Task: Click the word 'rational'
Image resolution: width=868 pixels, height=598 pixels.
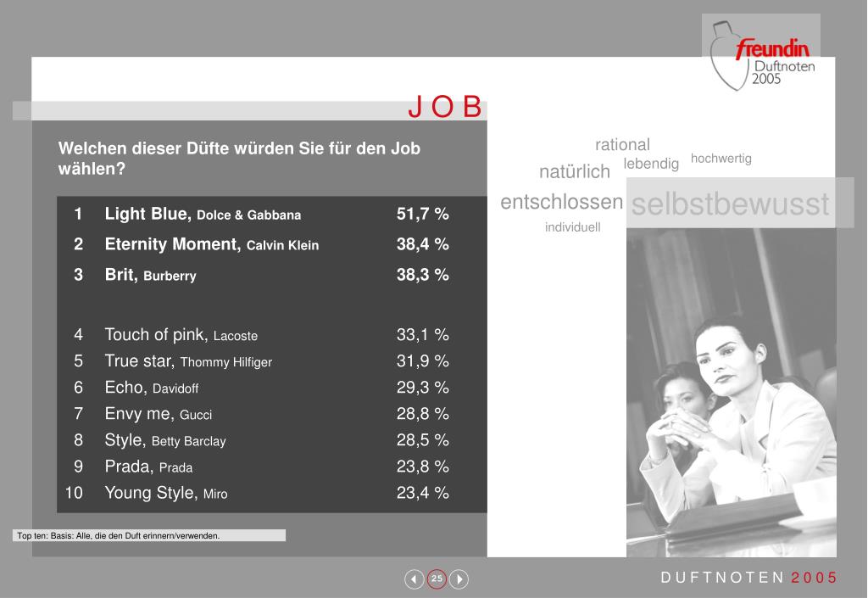Action: (x=622, y=144)
